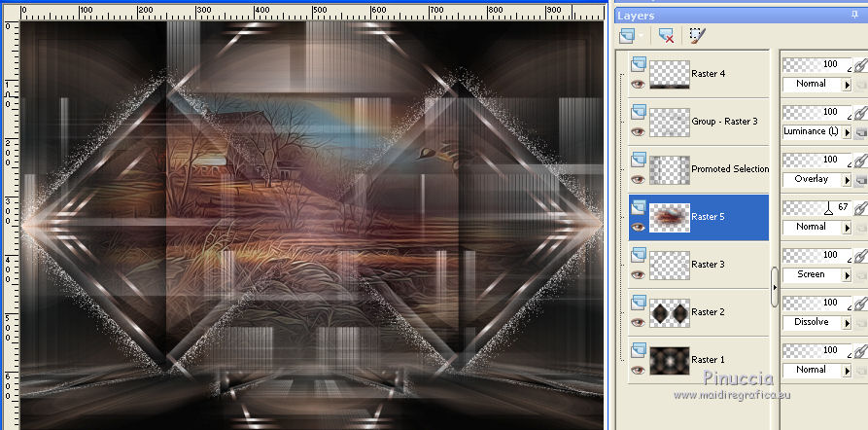This screenshot has width=868, height=430.
Task: Click the opacity slider for Promoted Selection
Action: click(817, 161)
